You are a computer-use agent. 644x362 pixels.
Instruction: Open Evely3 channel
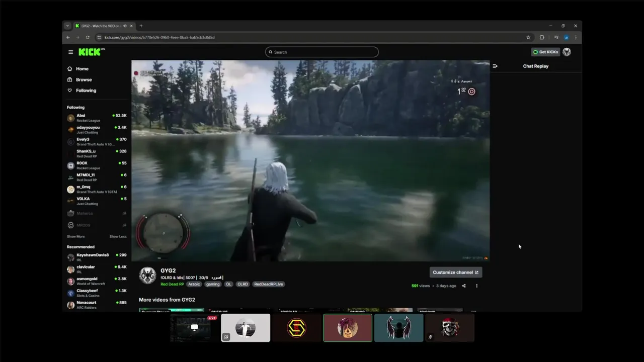coord(97,141)
